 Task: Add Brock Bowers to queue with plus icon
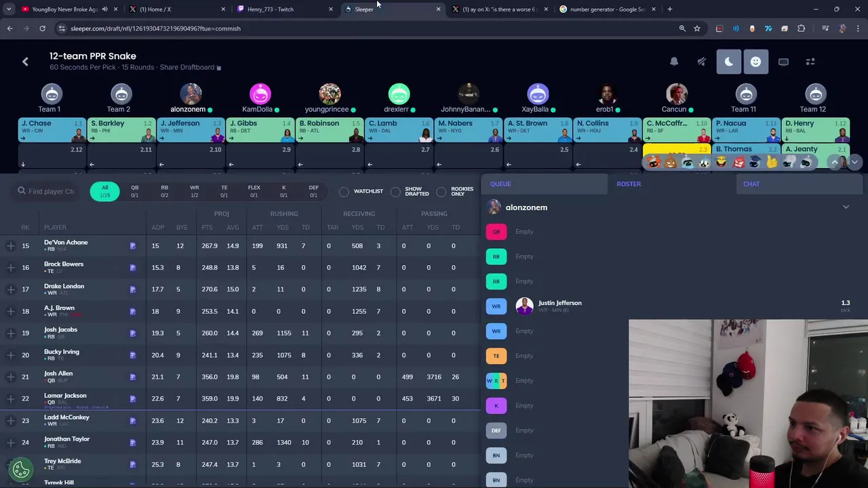pos(10,268)
